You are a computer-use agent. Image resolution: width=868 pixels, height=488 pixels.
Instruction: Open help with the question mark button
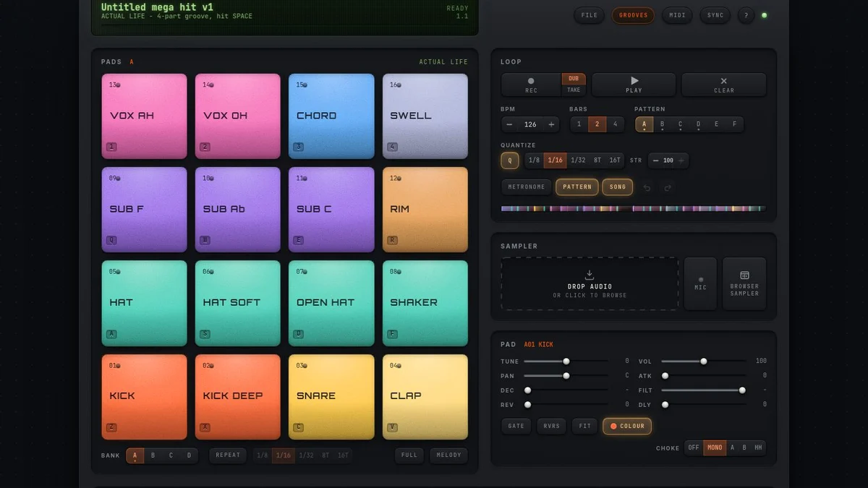click(x=745, y=15)
